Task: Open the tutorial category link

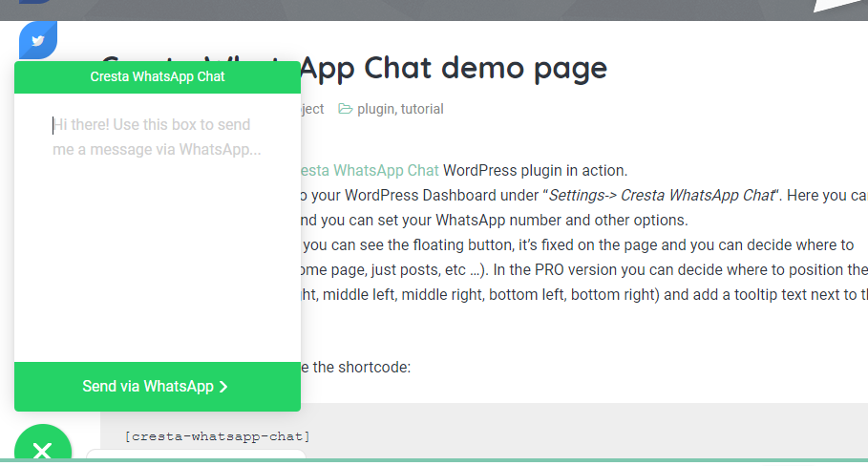Action: [x=422, y=109]
